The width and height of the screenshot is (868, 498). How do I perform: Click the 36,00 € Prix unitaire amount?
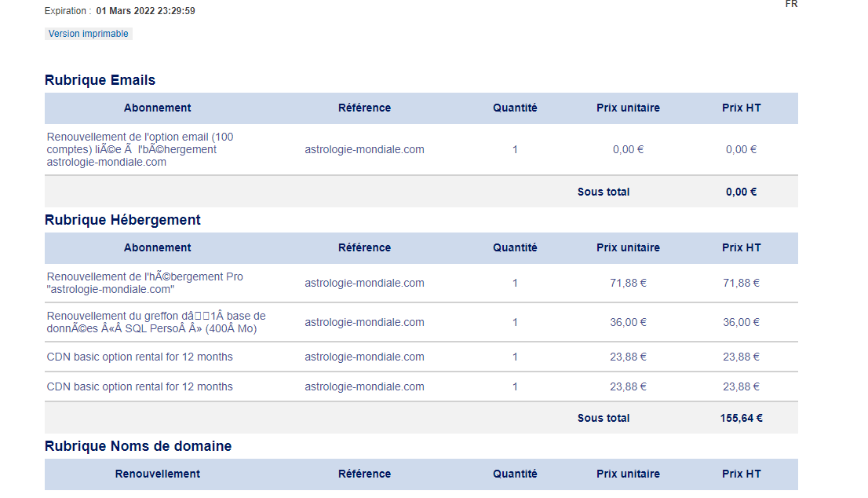pyautogui.click(x=628, y=322)
